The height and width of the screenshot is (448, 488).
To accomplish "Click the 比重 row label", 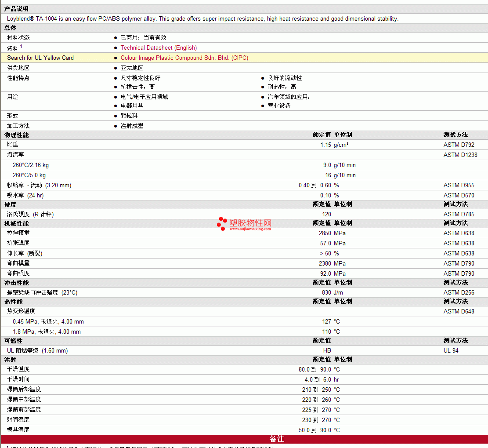I will pyautogui.click(x=12, y=145).
